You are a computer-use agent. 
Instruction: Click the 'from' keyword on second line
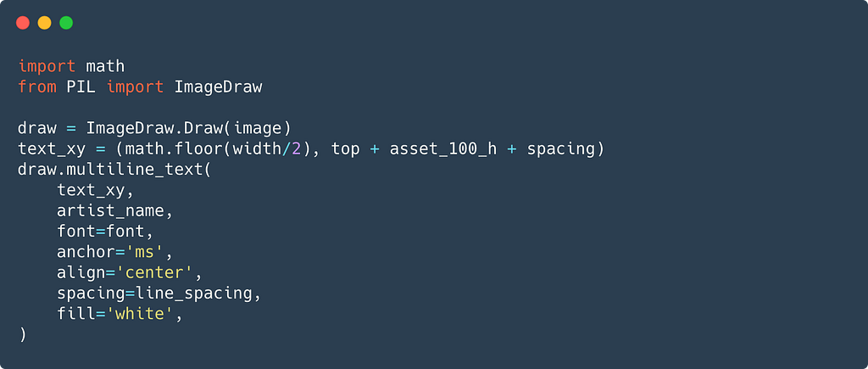point(36,87)
